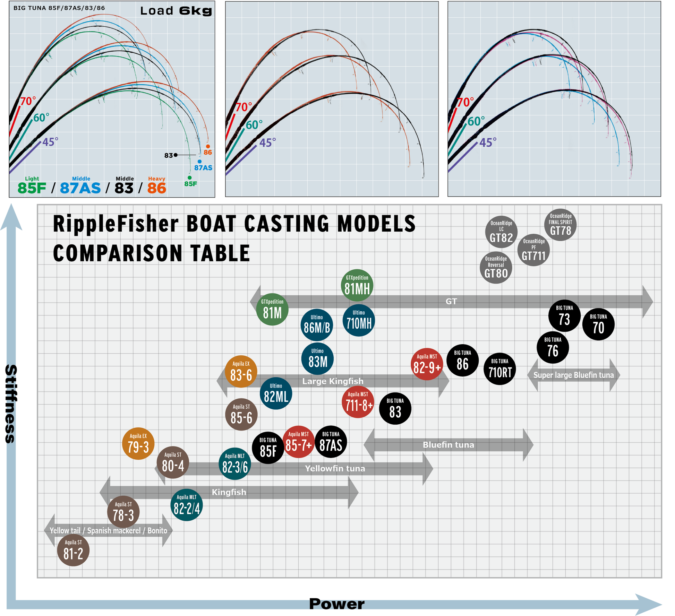
Task: Click the Load 6kg chart title
Action: [176, 11]
